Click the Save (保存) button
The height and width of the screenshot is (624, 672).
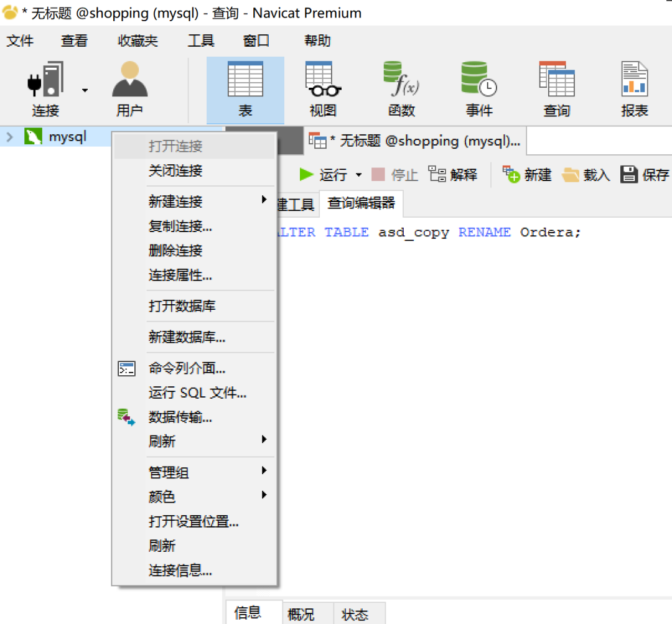645,175
